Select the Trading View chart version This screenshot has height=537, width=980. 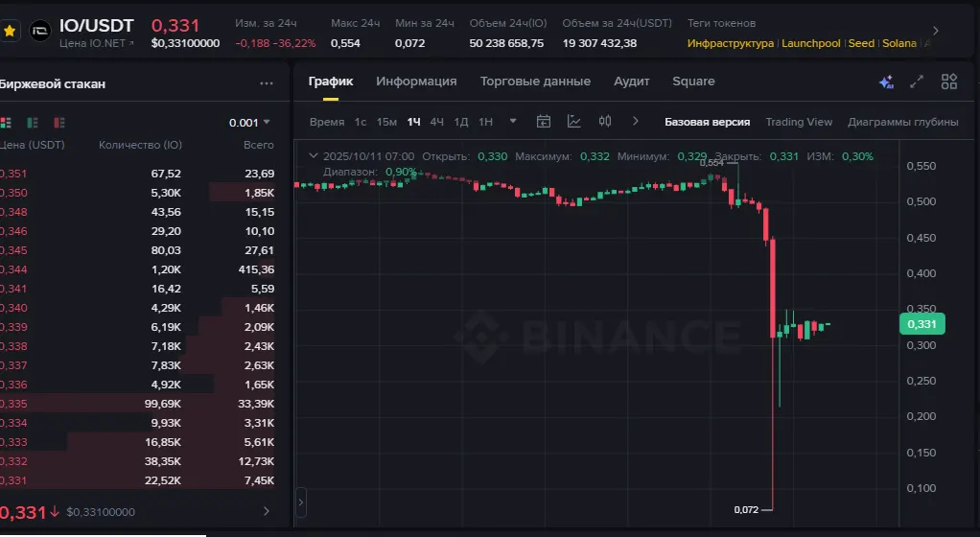tap(799, 122)
